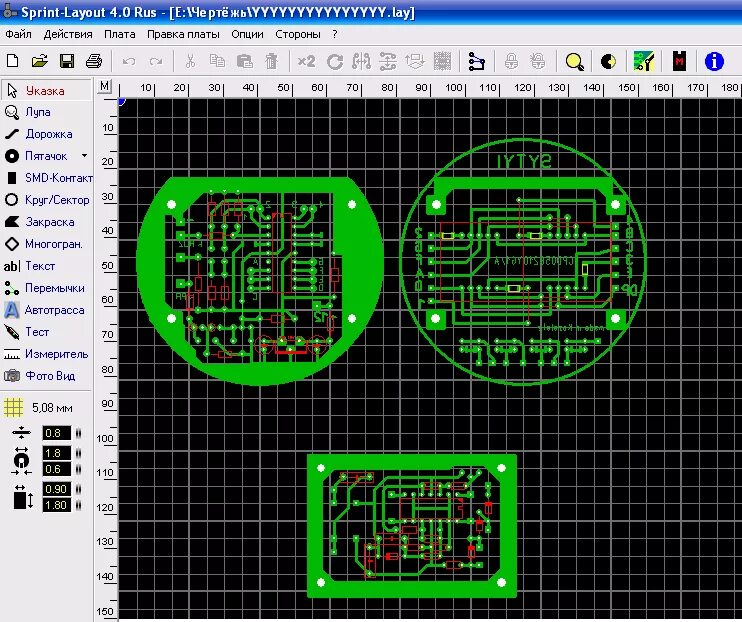742x622 pixels.
Task: Open the macro library M icon
Action: 680,61
